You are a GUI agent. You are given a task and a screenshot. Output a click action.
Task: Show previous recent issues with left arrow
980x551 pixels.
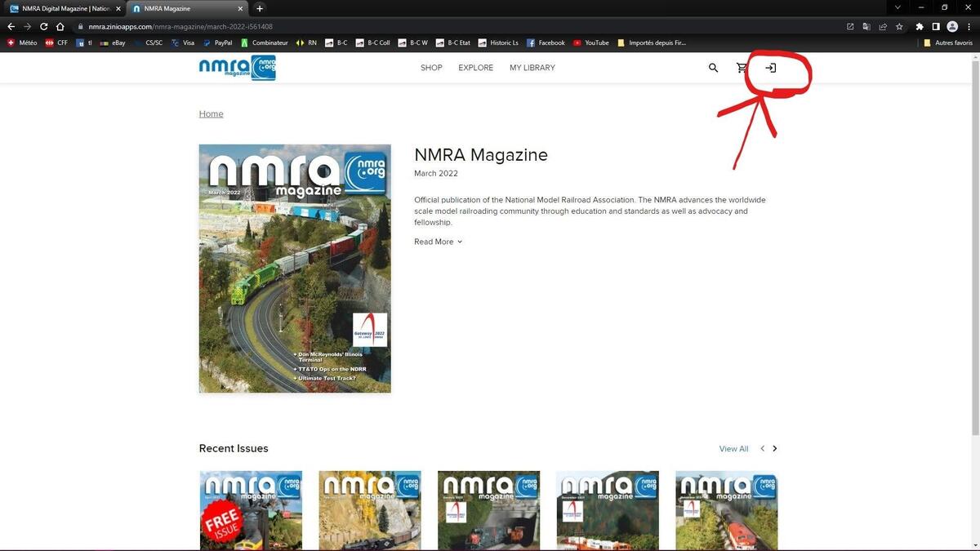pyautogui.click(x=763, y=448)
